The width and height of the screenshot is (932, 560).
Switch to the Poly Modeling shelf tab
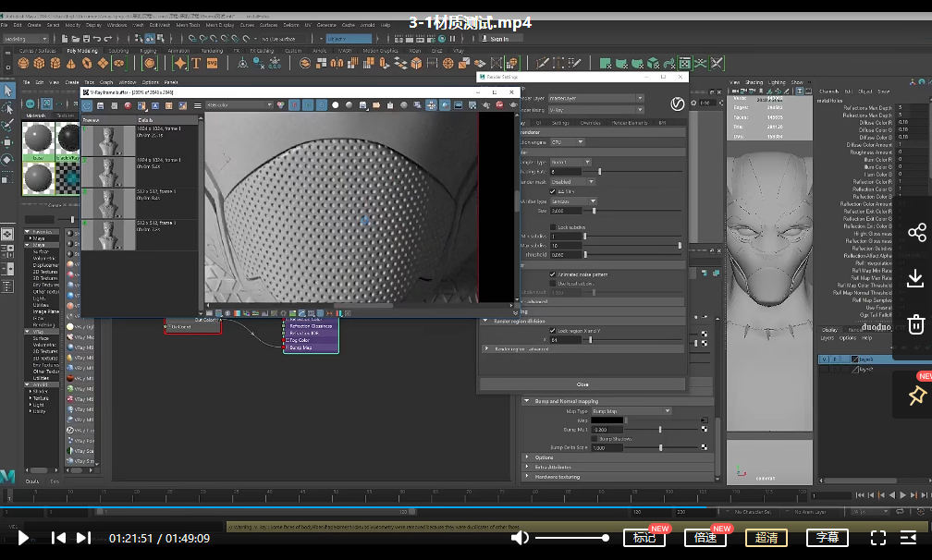82,51
